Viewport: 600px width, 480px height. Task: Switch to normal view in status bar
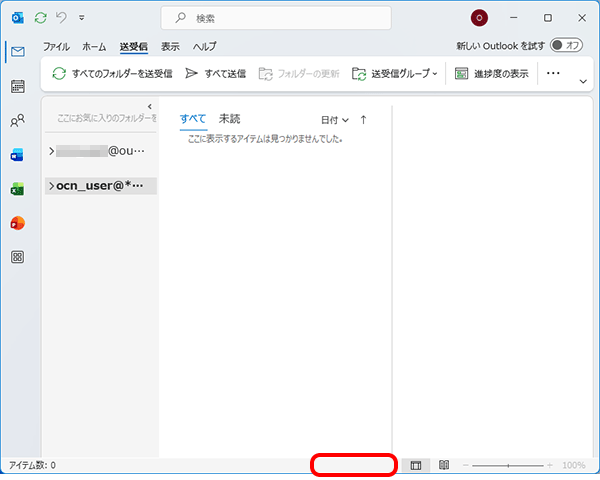tap(416, 466)
